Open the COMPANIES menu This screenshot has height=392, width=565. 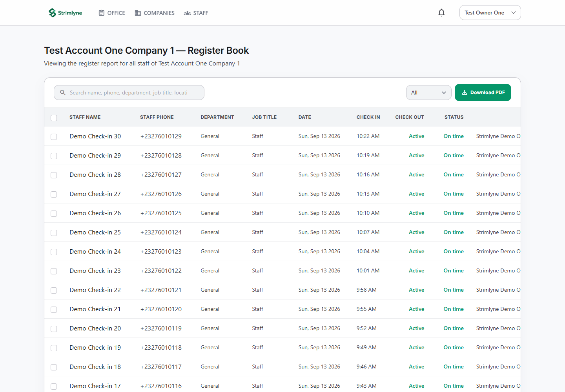point(155,13)
